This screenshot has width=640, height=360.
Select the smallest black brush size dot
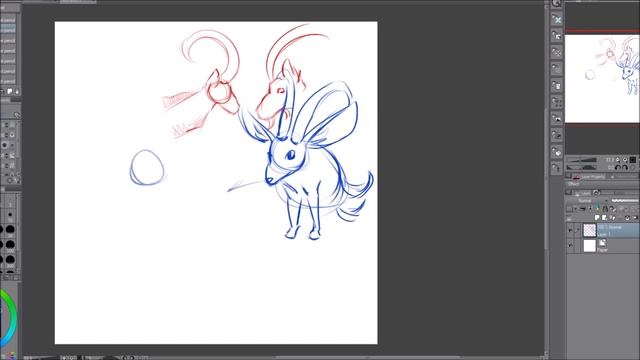(10, 214)
